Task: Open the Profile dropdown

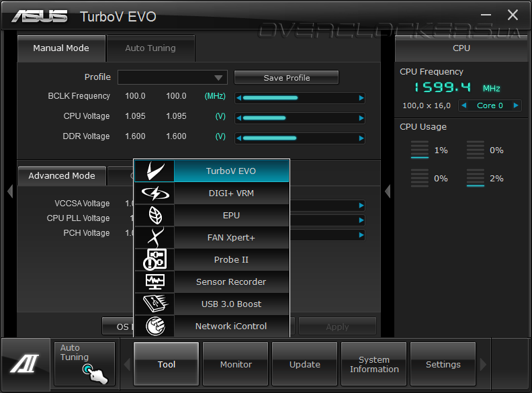Action: pyautogui.click(x=173, y=77)
